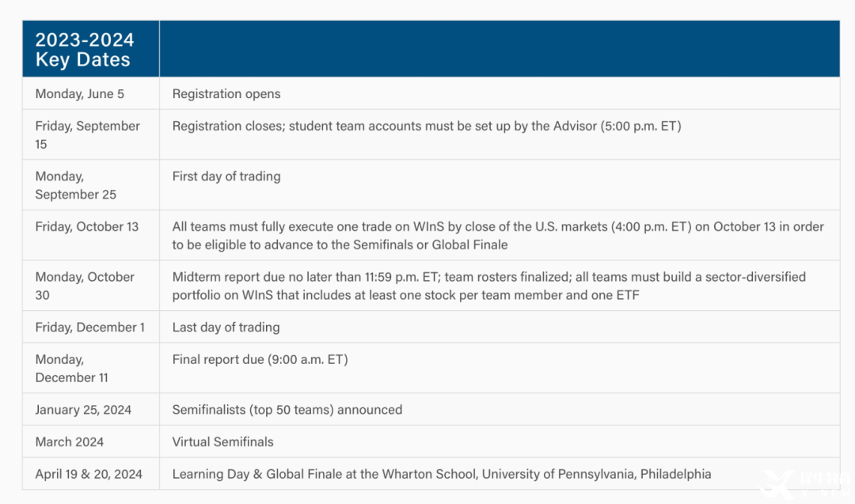This screenshot has height=504, width=855.
Task: Click the "Registration closes" description row
Action: pos(426,126)
